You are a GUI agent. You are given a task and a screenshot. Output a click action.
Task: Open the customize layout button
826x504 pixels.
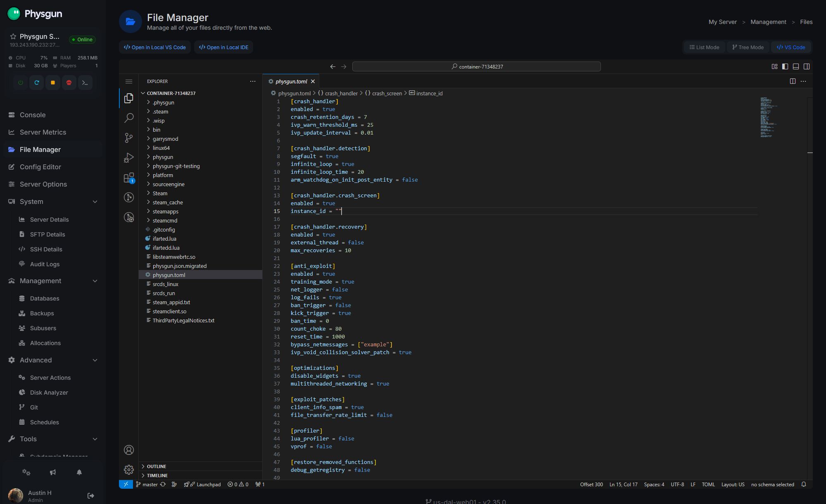774,66
